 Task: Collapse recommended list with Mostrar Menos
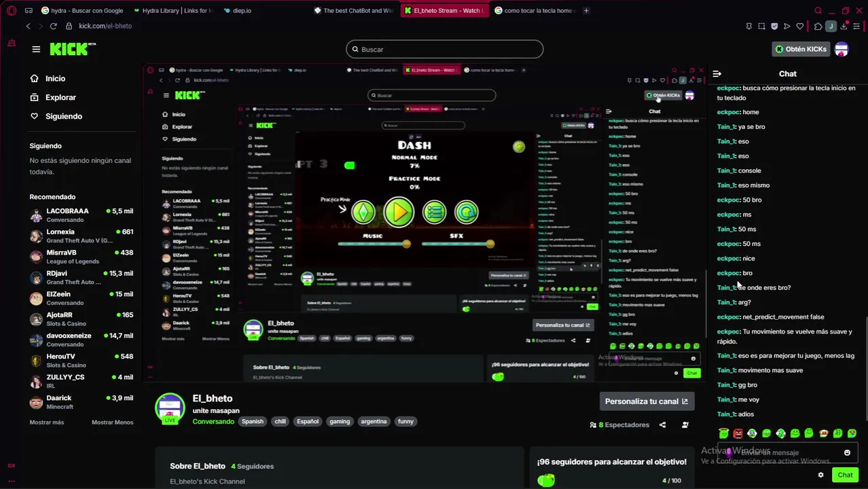tap(113, 422)
